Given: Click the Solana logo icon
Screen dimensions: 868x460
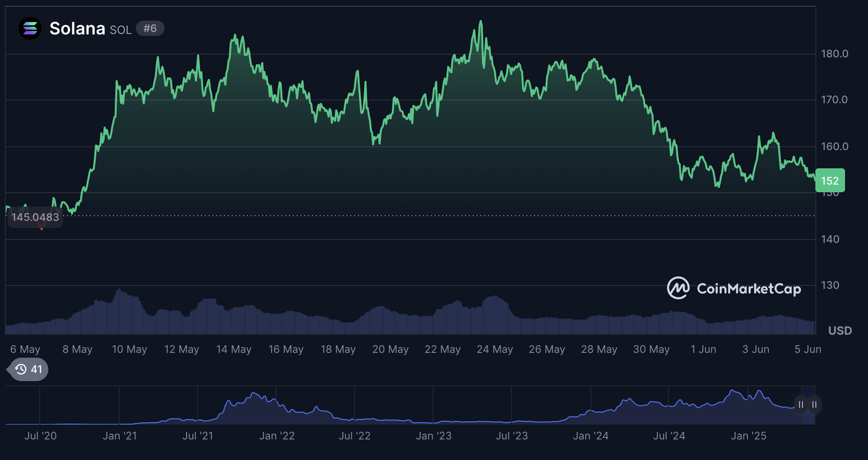Looking at the screenshot, I should point(30,28).
